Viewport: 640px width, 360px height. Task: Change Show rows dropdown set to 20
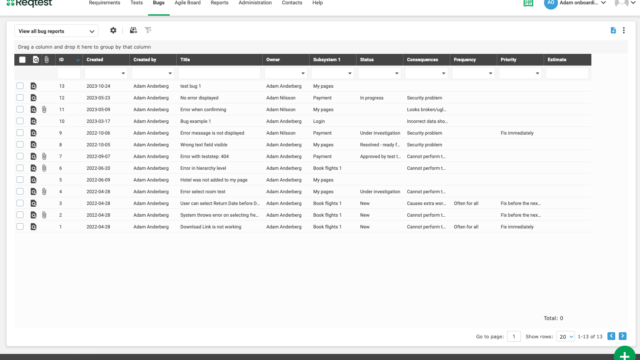[566, 337]
